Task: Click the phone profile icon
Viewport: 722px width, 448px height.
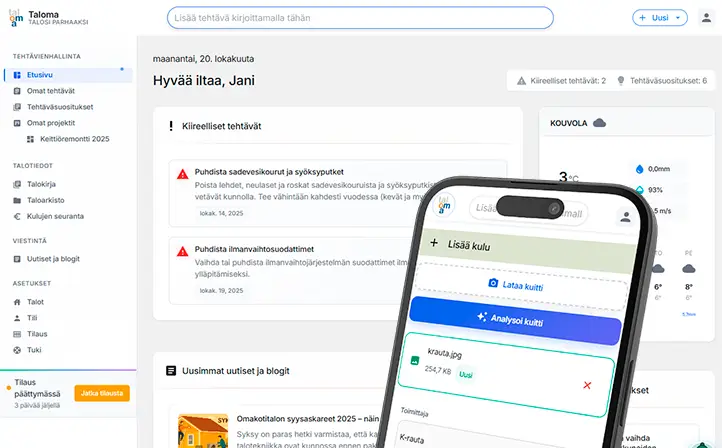Action: (x=626, y=217)
